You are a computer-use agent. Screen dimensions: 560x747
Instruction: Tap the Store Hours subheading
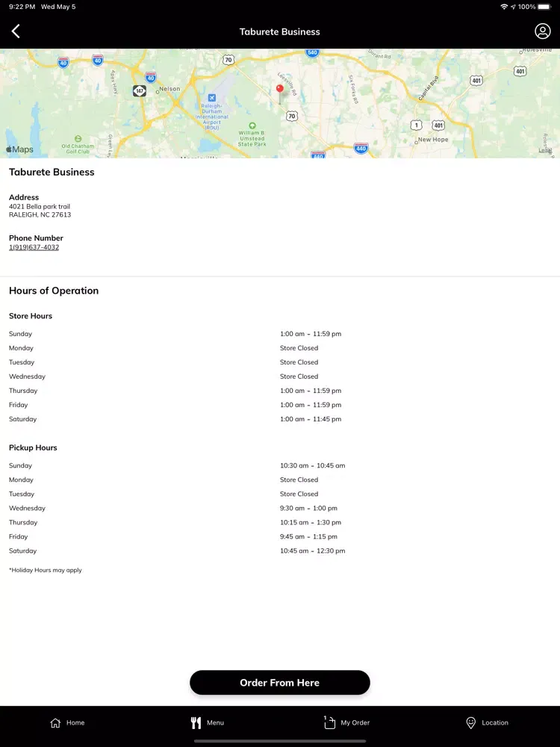tap(31, 316)
